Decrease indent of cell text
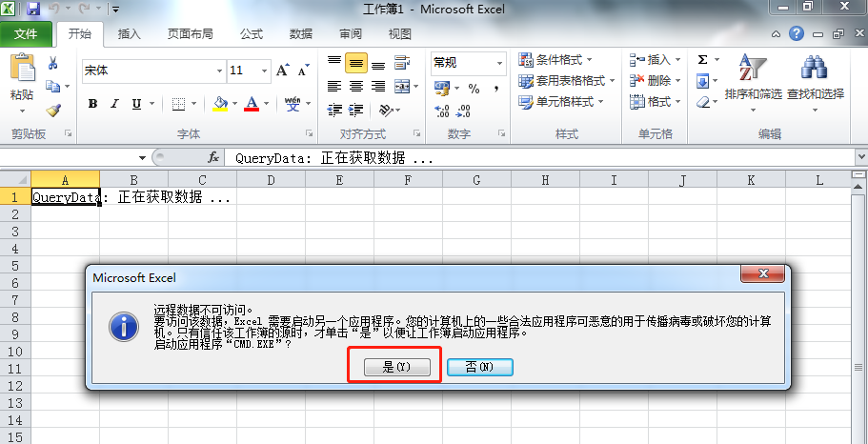The height and width of the screenshot is (444, 868). coord(333,111)
